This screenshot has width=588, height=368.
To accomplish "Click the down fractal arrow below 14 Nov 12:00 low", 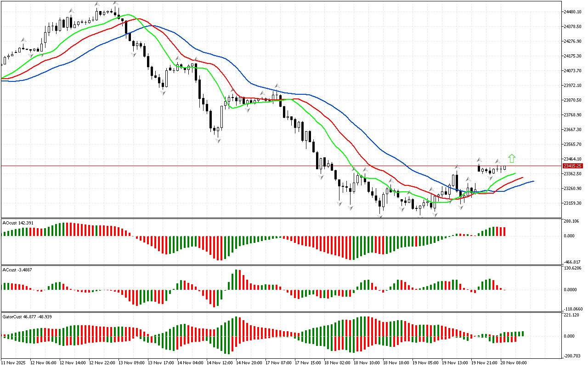I will [x=217, y=140].
